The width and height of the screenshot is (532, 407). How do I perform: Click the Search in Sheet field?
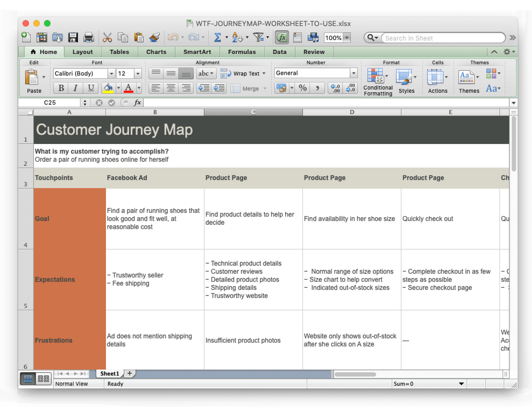(443, 38)
